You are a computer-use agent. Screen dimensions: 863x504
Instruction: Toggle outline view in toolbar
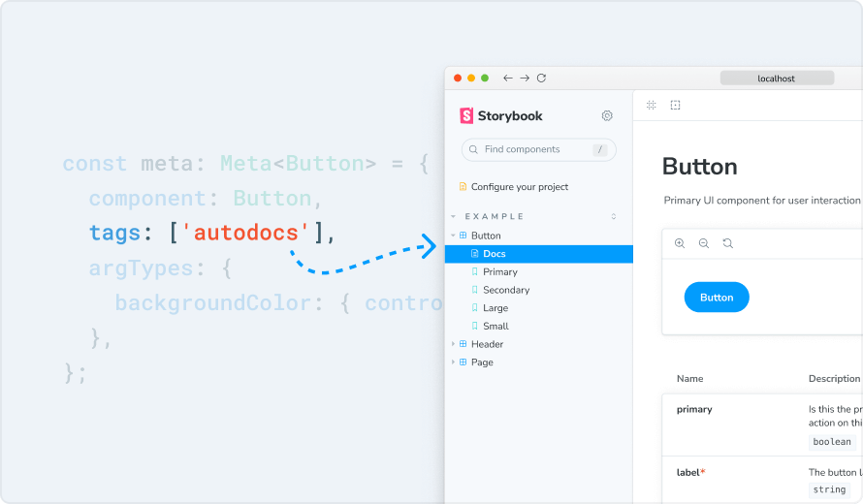(676, 105)
